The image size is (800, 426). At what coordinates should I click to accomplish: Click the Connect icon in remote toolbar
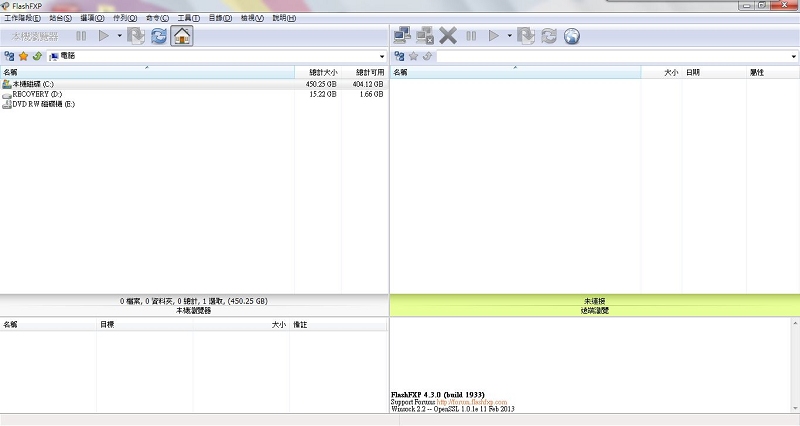click(x=402, y=36)
